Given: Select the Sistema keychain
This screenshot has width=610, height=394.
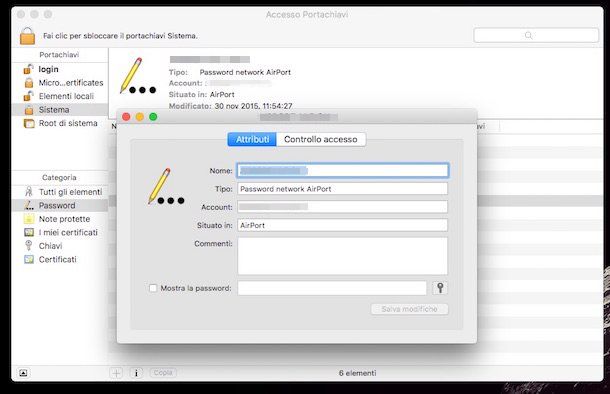Looking at the screenshot, I should [60, 110].
